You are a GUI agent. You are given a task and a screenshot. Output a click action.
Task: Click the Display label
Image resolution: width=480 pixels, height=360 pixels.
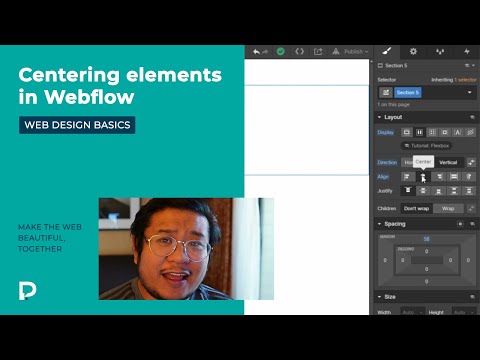[386, 132]
